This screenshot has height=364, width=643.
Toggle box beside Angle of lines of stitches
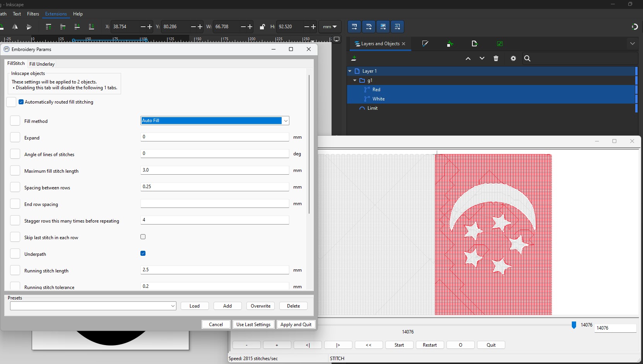[x=15, y=154]
